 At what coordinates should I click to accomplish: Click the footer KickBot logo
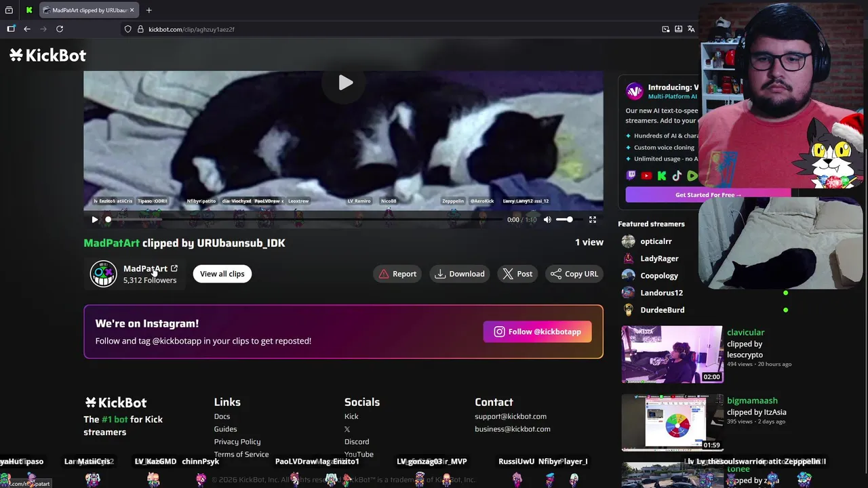pos(115,403)
